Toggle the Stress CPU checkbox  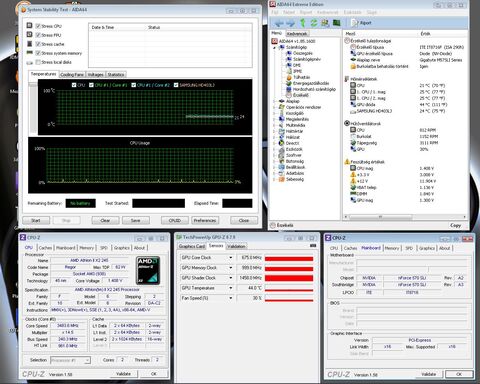(38, 26)
